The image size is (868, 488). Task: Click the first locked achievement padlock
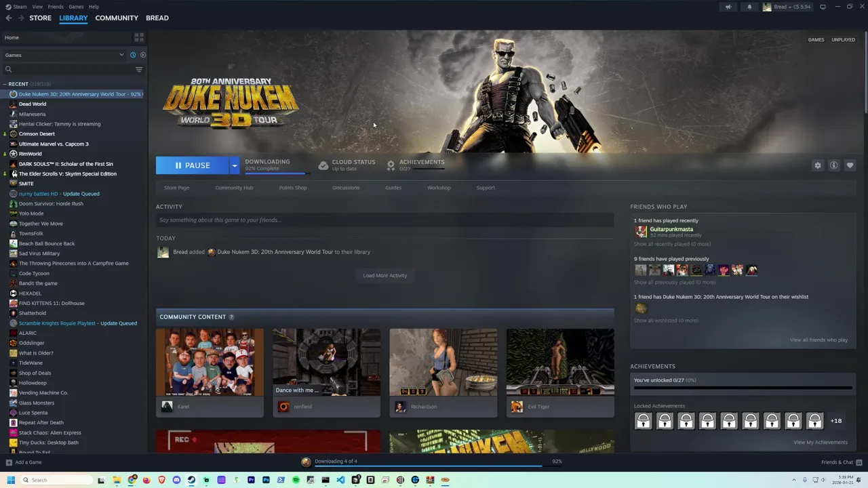pyautogui.click(x=643, y=421)
